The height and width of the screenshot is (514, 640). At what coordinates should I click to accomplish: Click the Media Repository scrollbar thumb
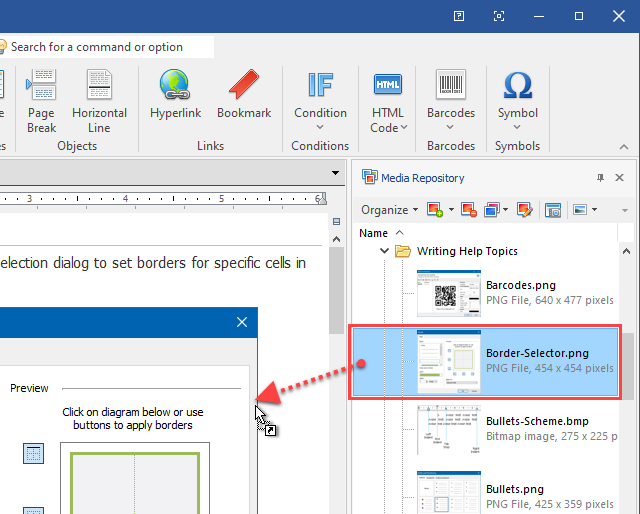click(x=626, y=366)
